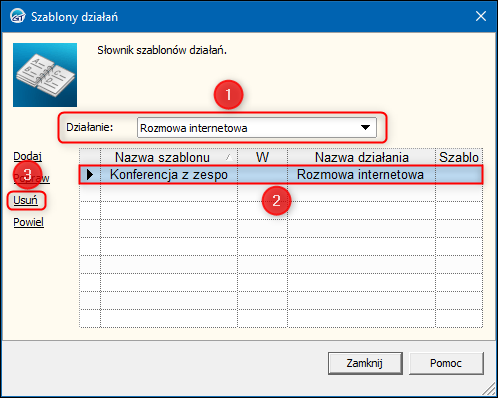Close the Szablony działań window
Image resolution: width=498 pixels, height=398 pixels.
coord(481,16)
